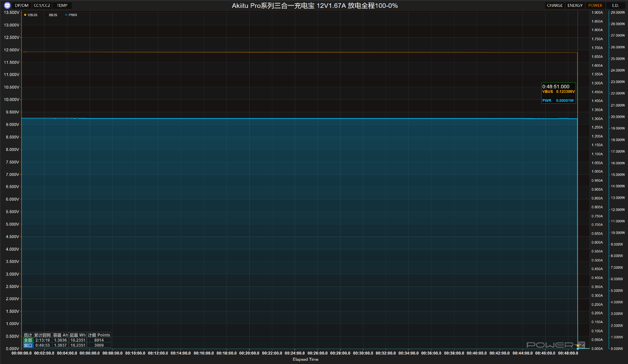Click the 累计时间 column header
628x364 pixels.
tap(43, 335)
